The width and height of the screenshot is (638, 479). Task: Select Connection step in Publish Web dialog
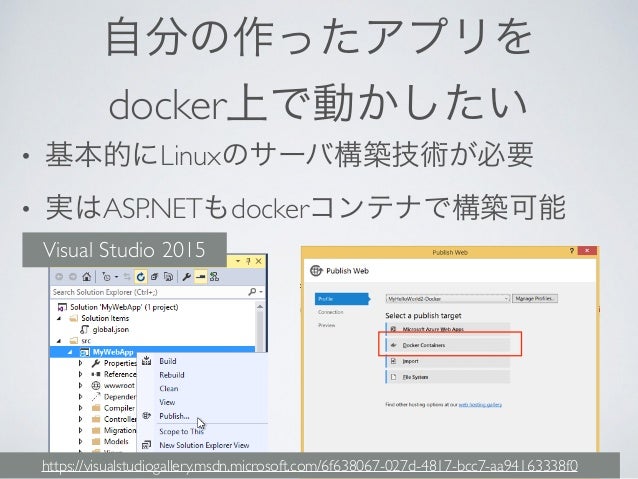tap(331, 312)
